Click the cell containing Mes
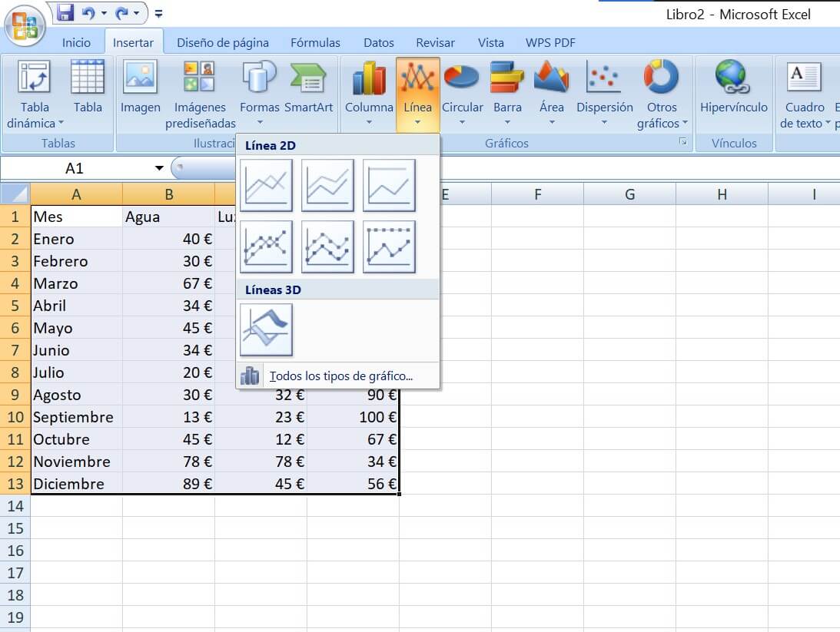The width and height of the screenshot is (840, 632). (x=77, y=217)
